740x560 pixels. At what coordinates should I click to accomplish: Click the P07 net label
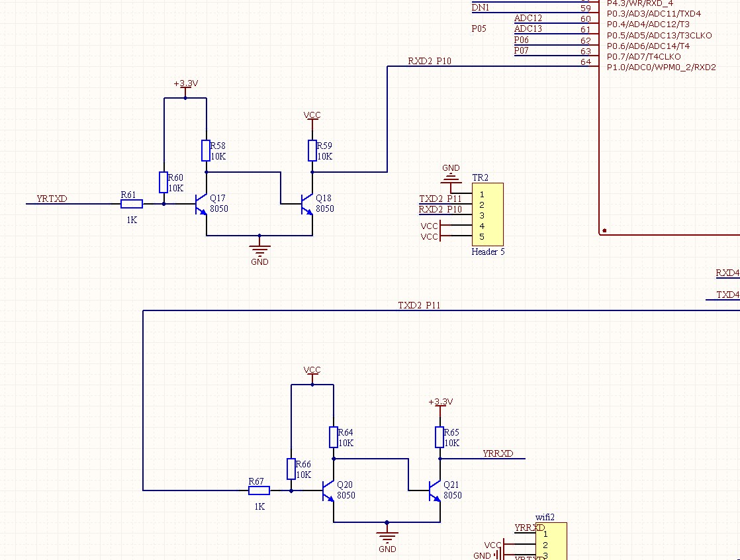pyautogui.click(x=522, y=50)
